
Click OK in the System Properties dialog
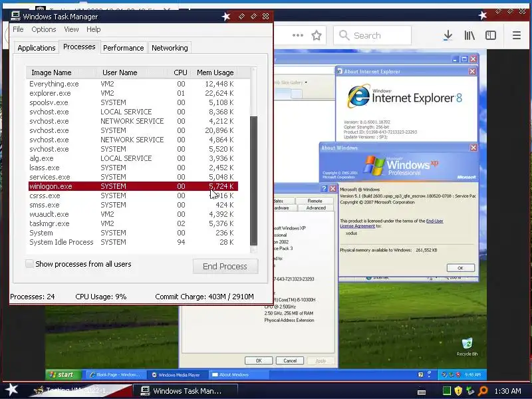tap(259, 360)
